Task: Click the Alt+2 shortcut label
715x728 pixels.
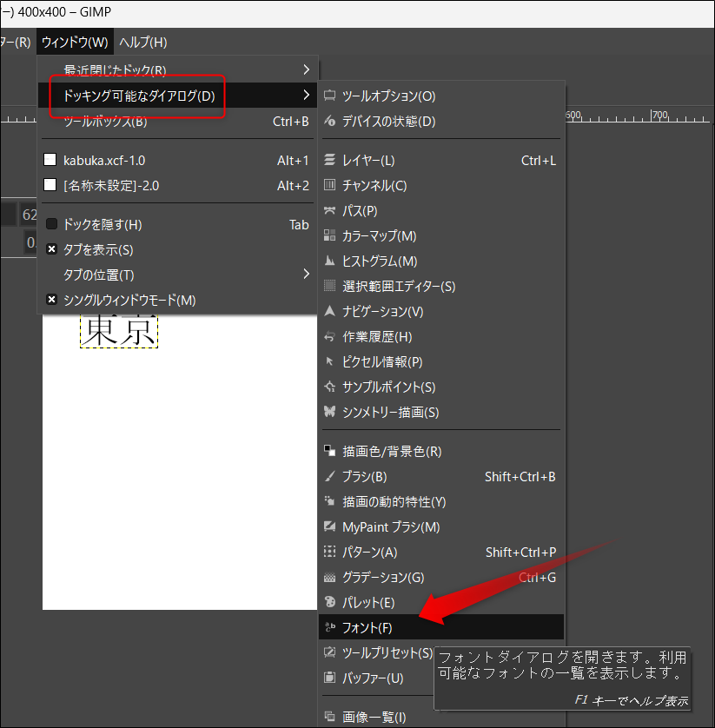Action: 293,186
